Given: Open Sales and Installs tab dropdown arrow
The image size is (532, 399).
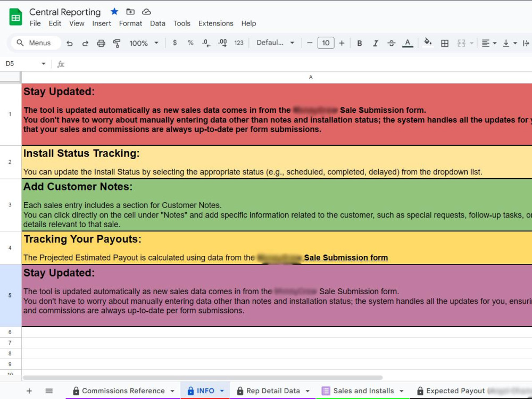Looking at the screenshot, I should click(401, 391).
